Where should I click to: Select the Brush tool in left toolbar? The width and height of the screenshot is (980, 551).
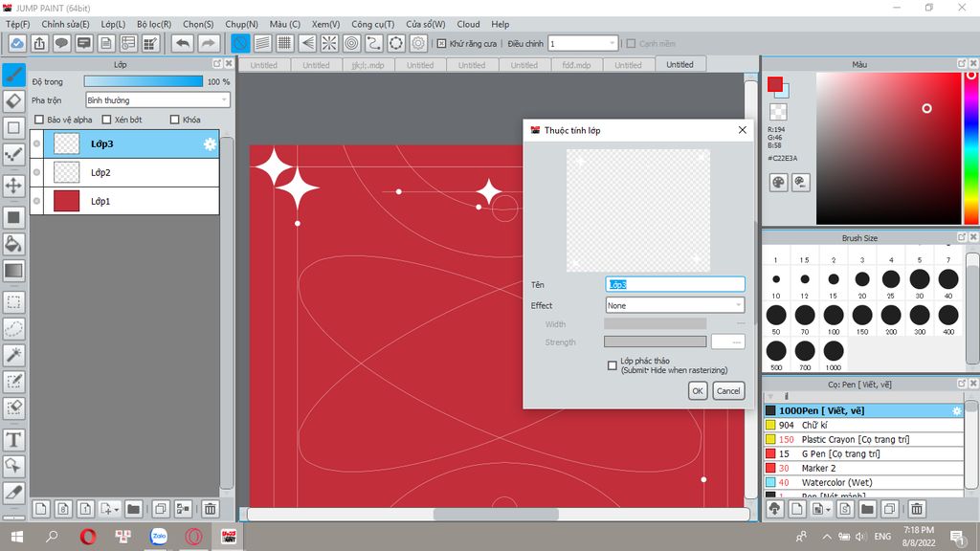point(13,75)
